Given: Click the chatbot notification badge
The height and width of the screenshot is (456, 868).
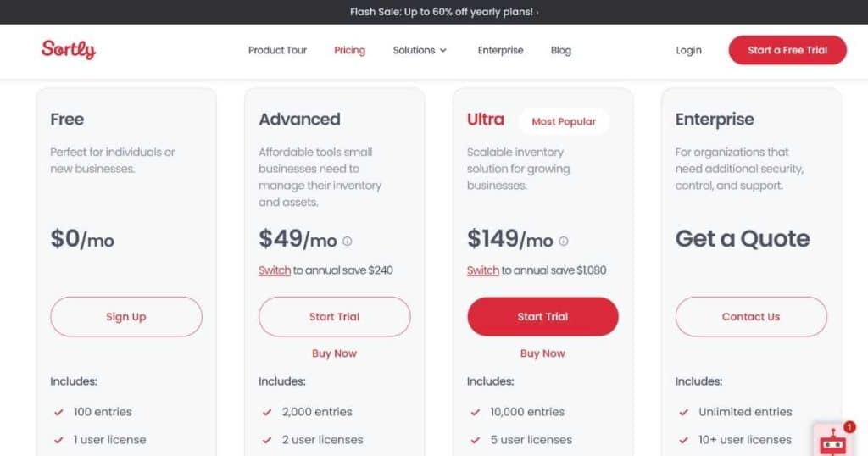Looking at the screenshot, I should [849, 426].
